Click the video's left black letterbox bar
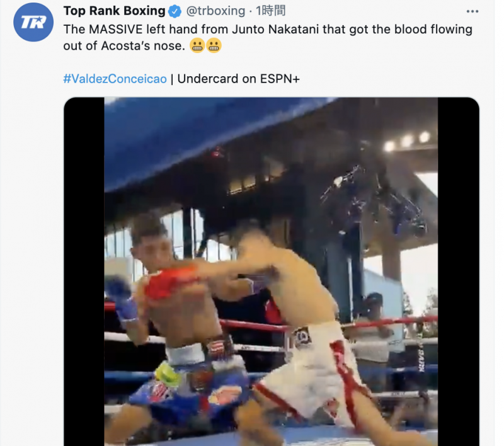 [x=84, y=272]
